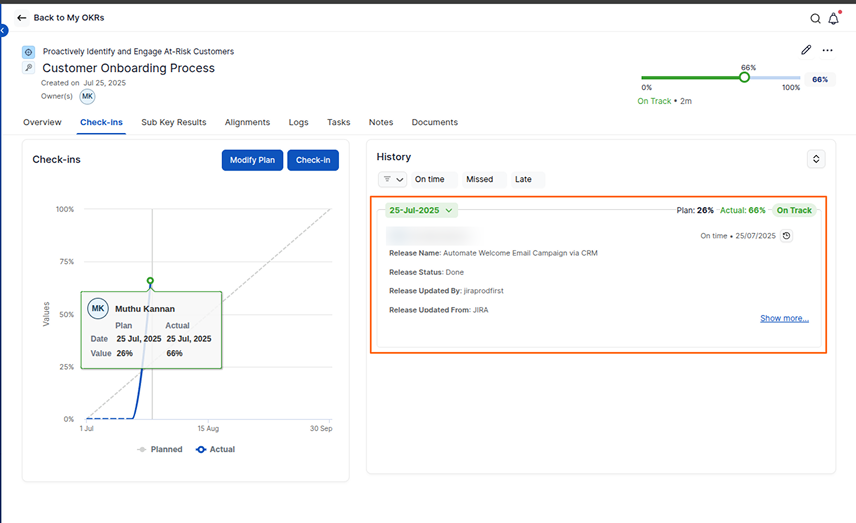The image size is (856, 523).
Task: Open the Sub Key Results tab
Action: (174, 122)
